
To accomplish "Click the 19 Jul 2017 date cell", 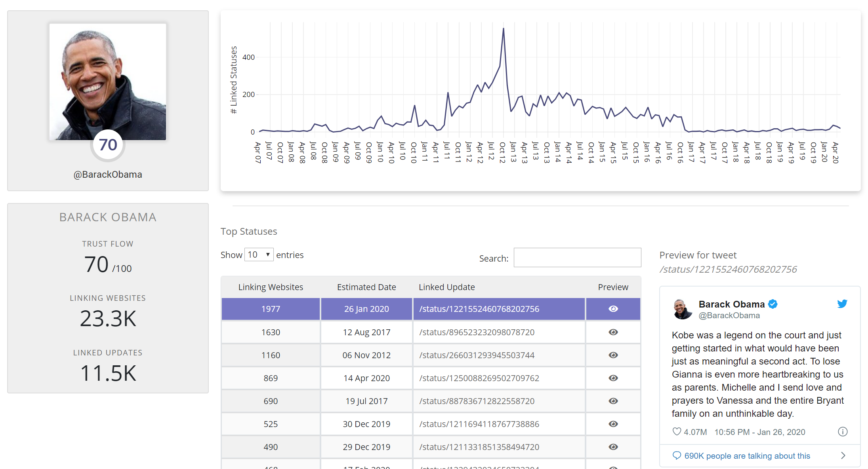I will click(366, 401).
